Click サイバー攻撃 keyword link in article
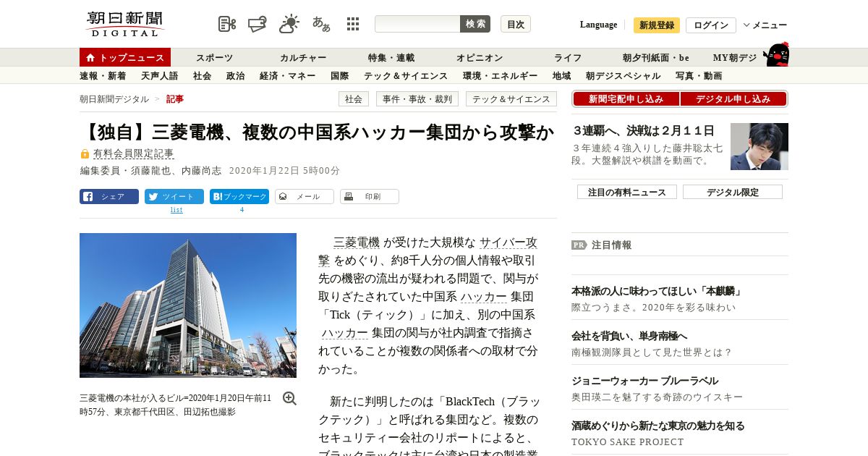868x456 pixels. tap(509, 242)
